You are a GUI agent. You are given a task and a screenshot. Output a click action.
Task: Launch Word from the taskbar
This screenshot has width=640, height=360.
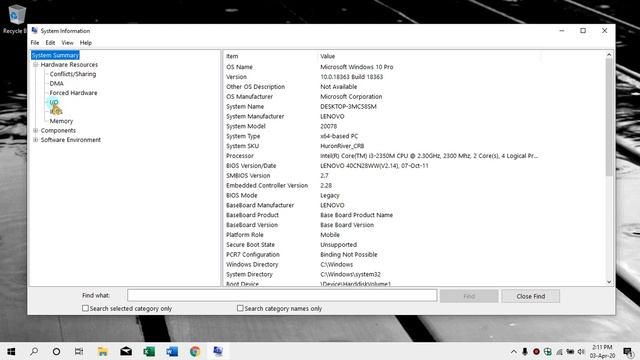click(x=172, y=351)
